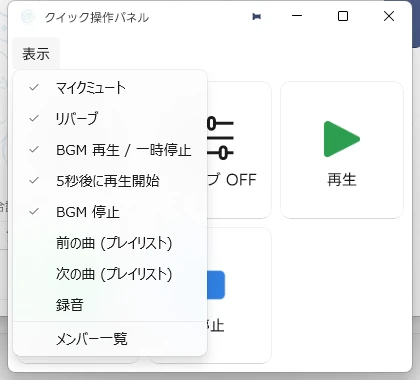The height and width of the screenshot is (380, 420).
Task: Click the 再生 label on the play card
Action: [x=342, y=180]
